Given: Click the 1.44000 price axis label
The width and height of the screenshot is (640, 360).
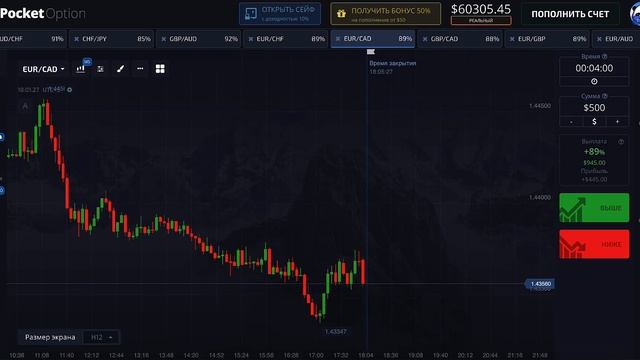Looking at the screenshot, I should pyautogui.click(x=540, y=198).
